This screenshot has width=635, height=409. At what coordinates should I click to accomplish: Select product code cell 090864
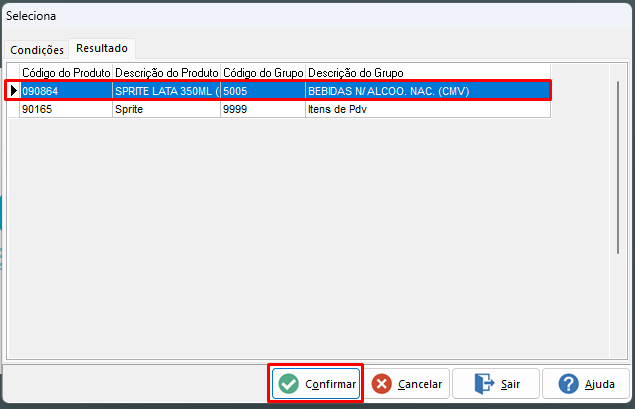[x=66, y=91]
